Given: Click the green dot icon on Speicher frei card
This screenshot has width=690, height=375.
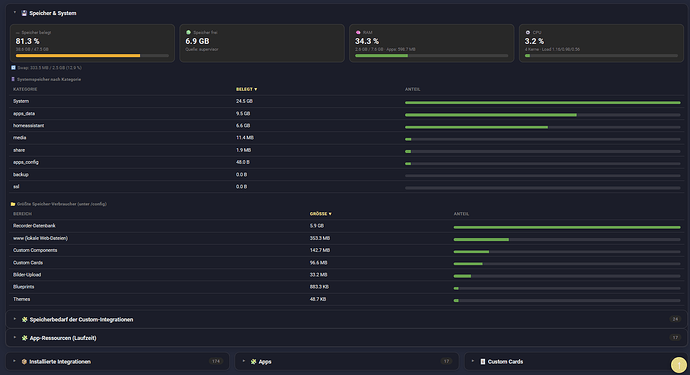Looking at the screenshot, I should click(x=188, y=32).
